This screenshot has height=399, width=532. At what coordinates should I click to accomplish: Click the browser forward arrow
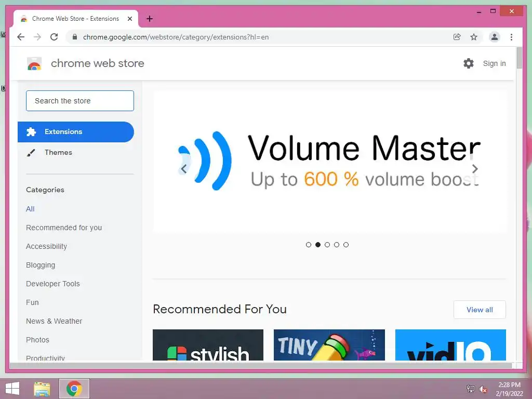[x=37, y=37]
